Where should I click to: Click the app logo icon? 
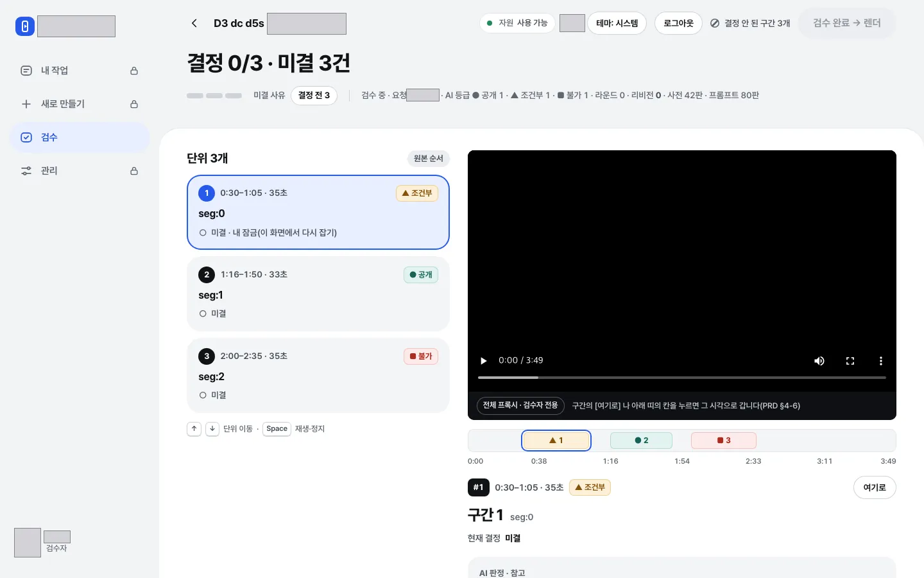coord(25,26)
